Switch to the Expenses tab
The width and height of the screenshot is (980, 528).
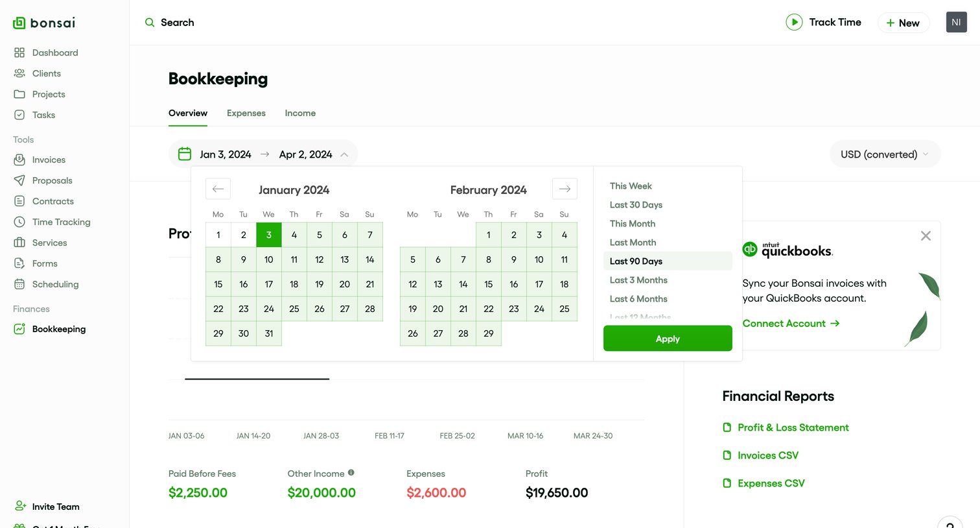tap(246, 113)
